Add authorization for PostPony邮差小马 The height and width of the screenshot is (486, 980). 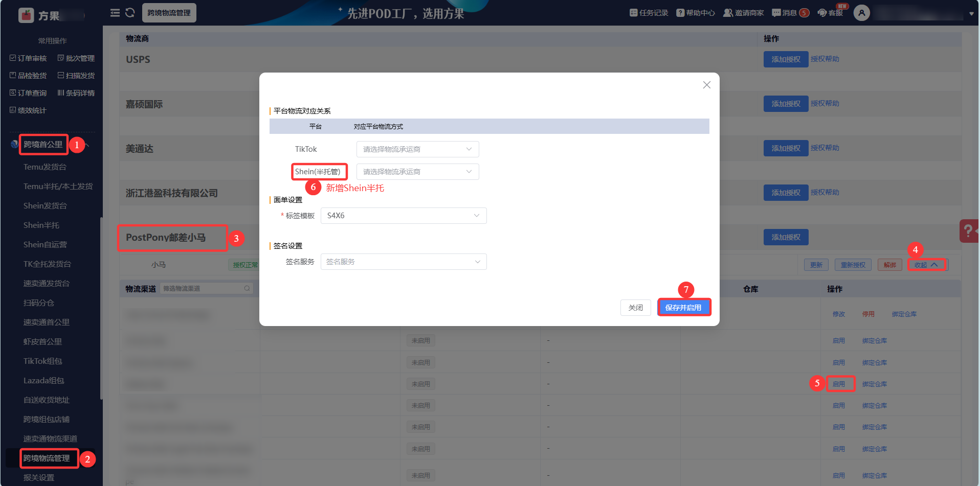point(786,237)
